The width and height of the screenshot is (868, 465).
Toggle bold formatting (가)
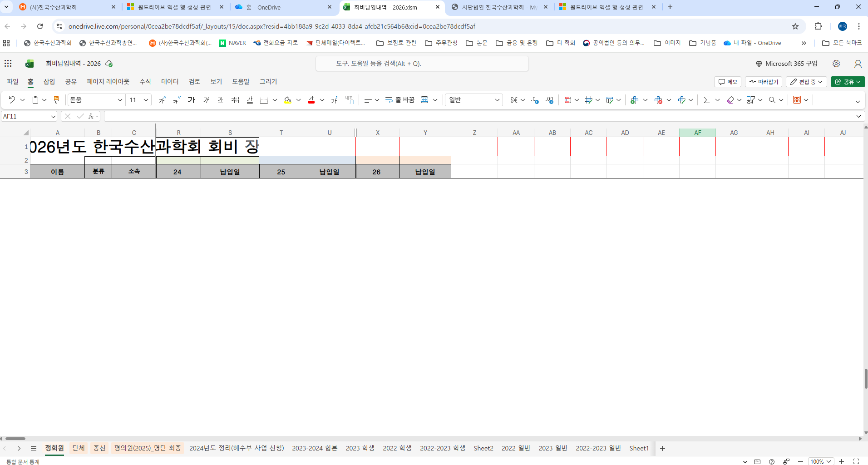[x=192, y=100]
